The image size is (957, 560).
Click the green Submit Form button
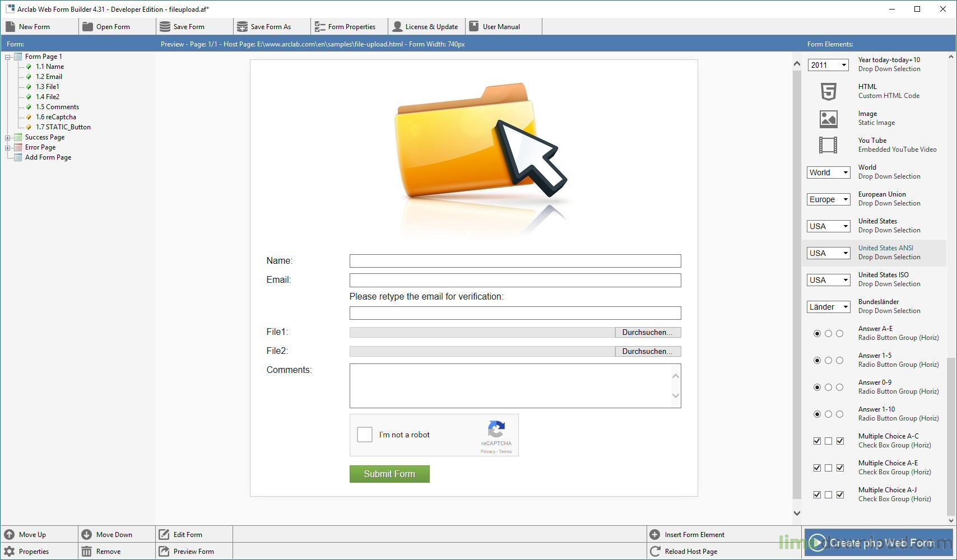pos(389,474)
